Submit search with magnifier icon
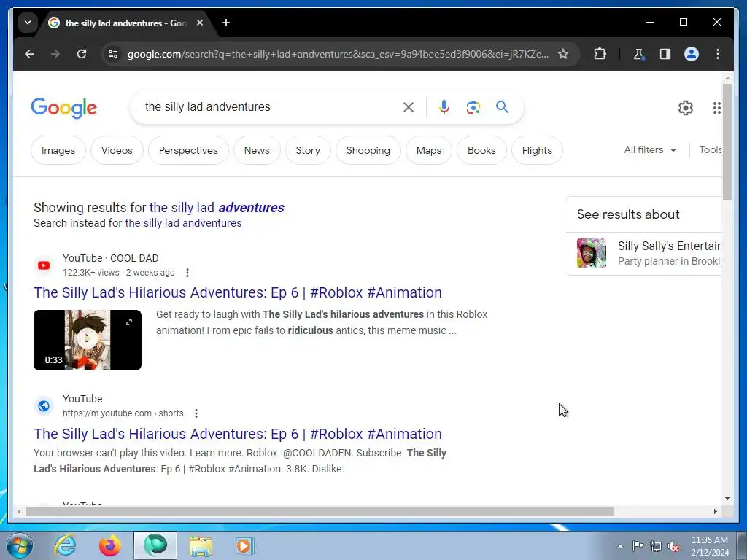The width and height of the screenshot is (747, 560). point(502,106)
